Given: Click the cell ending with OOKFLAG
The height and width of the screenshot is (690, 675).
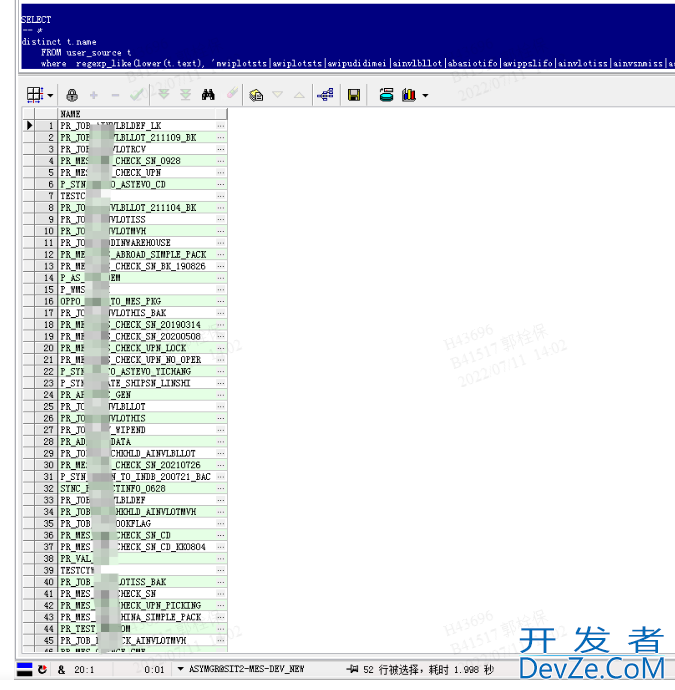Looking at the screenshot, I should tap(137, 524).
